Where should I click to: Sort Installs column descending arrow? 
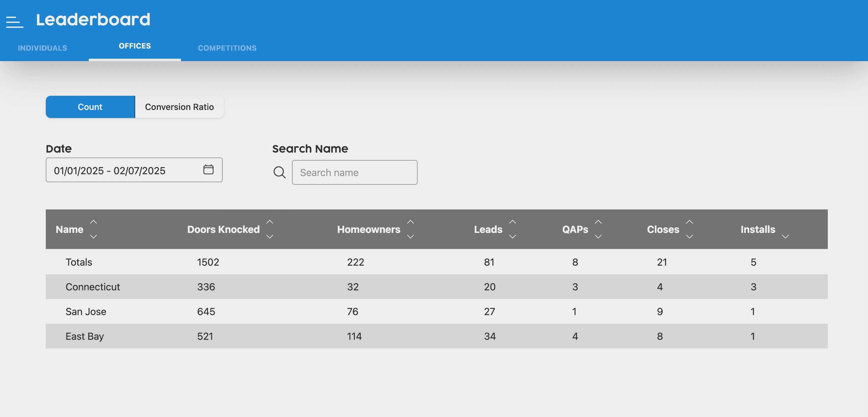point(785,237)
